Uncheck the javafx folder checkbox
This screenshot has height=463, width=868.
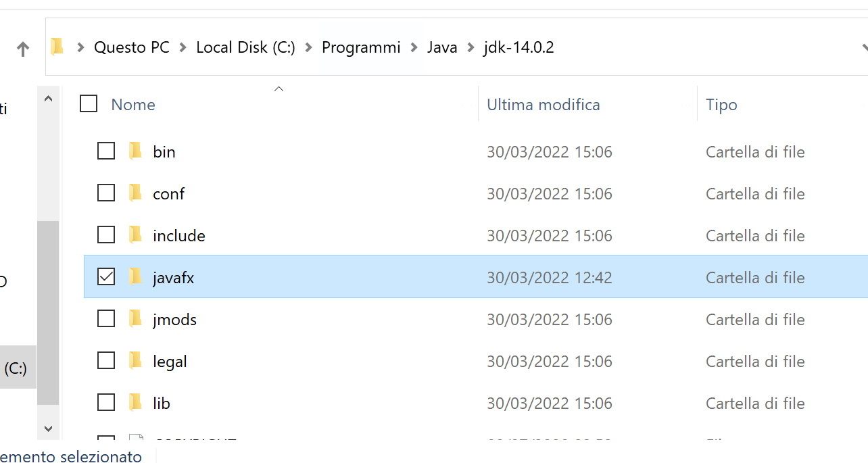click(x=106, y=276)
